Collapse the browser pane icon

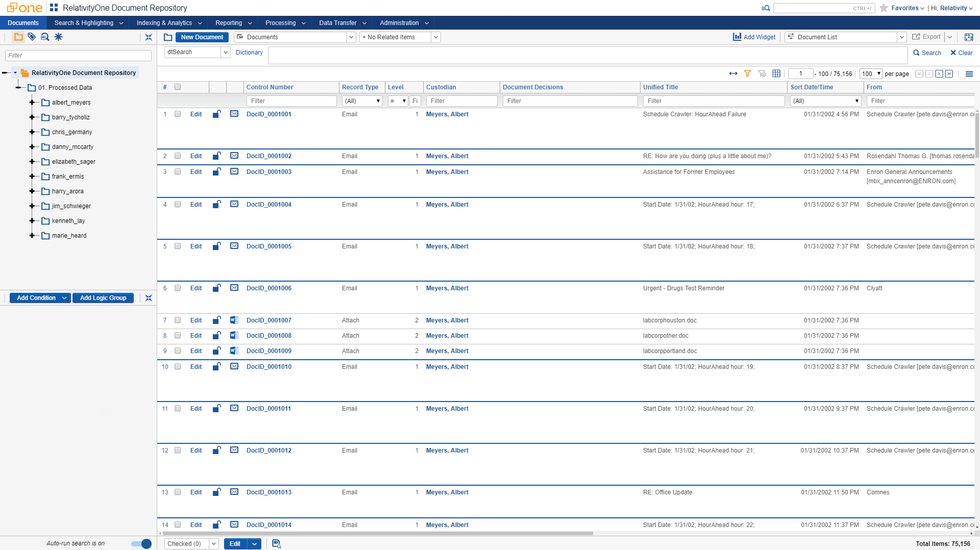point(149,37)
